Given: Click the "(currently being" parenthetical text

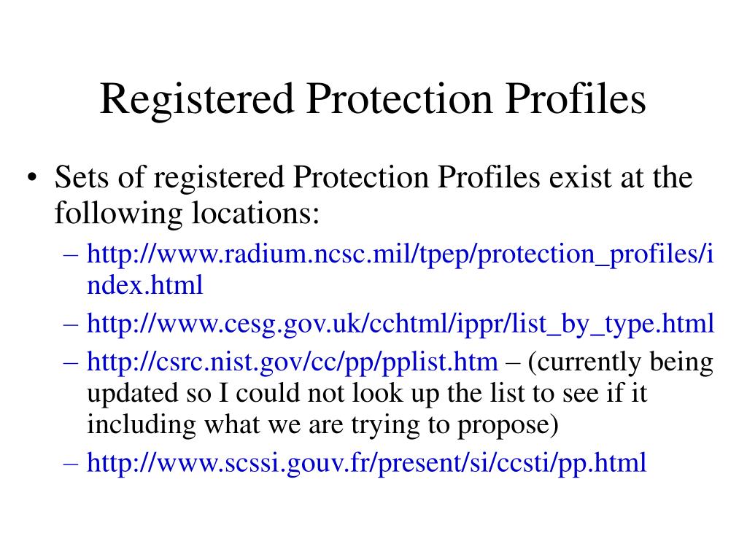Looking at the screenshot, I should point(620,362).
